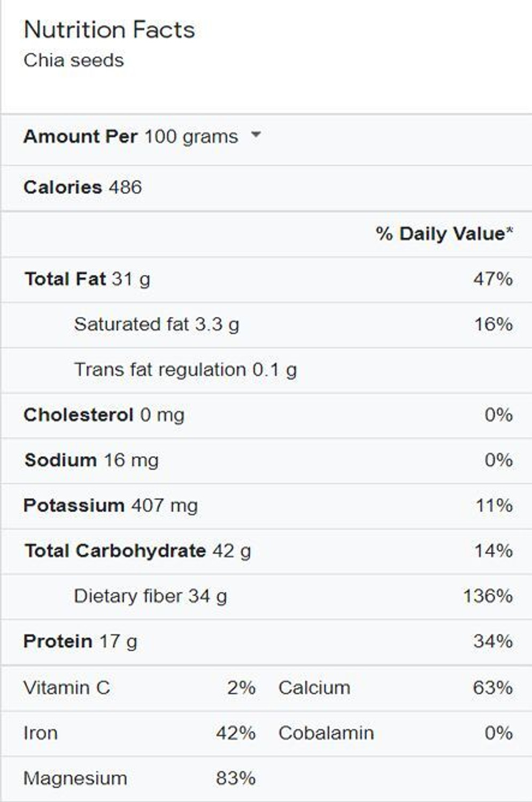Click the dropdown arrow beside 100 grams

[256, 135]
